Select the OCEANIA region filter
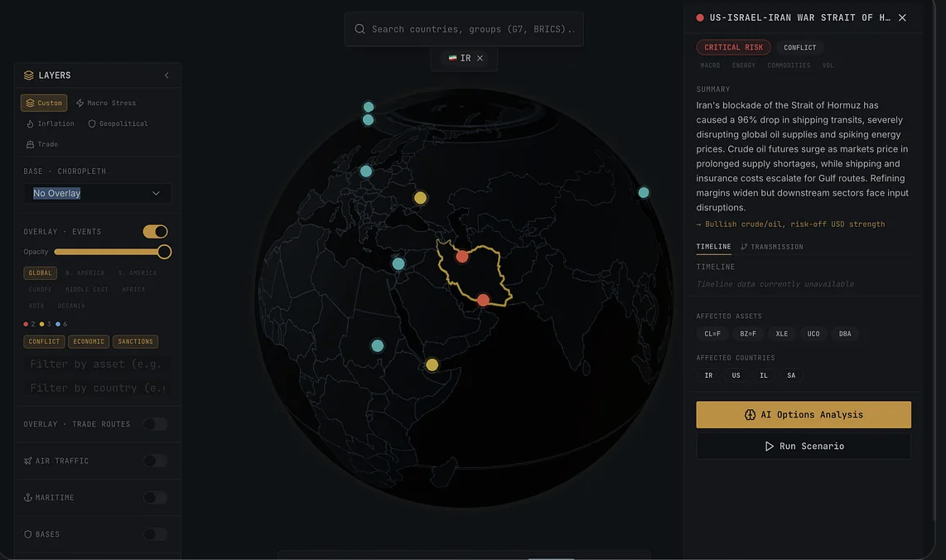The width and height of the screenshot is (946, 560). click(x=71, y=306)
